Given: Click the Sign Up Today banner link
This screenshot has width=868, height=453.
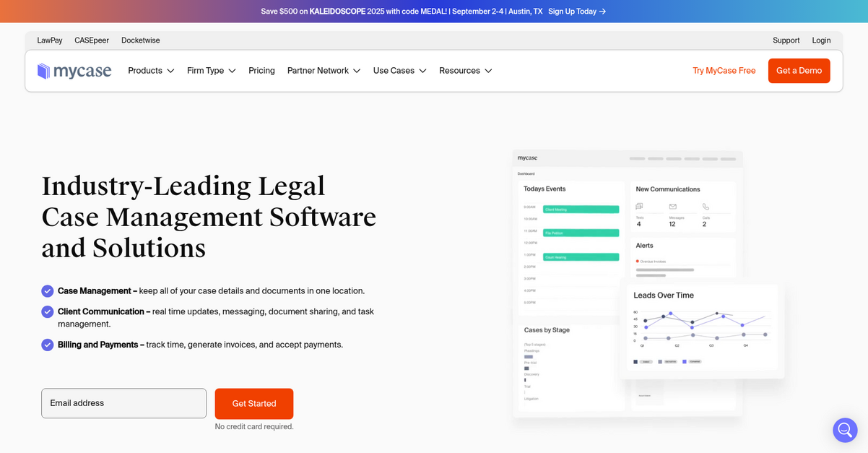Looking at the screenshot, I should click(x=577, y=12).
